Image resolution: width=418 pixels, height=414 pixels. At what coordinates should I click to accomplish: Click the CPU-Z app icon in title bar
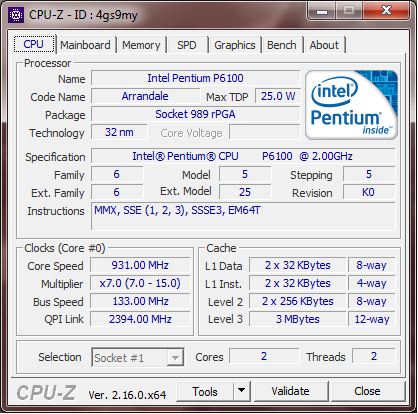[16, 15]
